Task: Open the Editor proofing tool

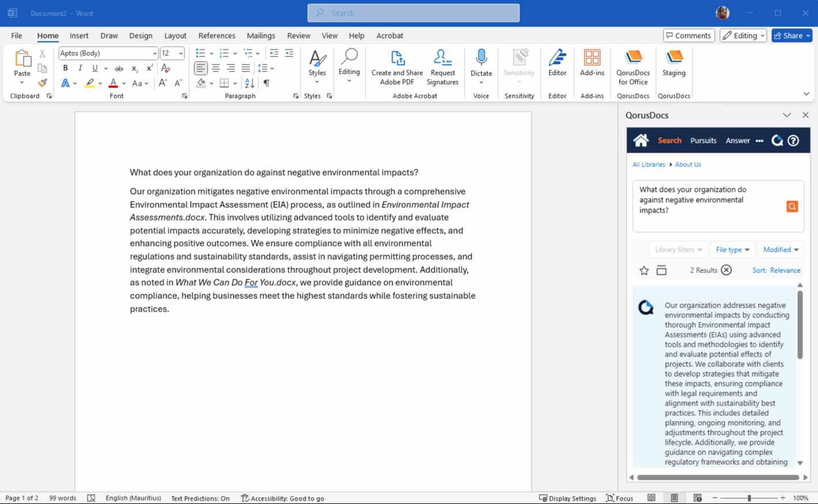Action: [557, 63]
